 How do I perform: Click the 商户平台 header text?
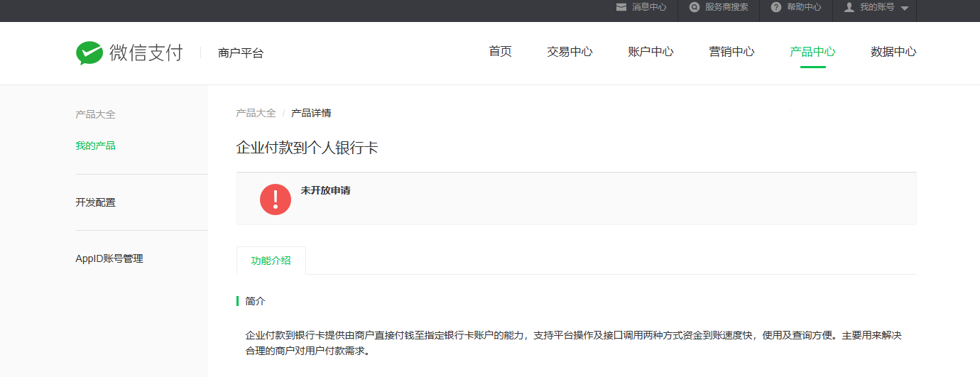pyautogui.click(x=241, y=53)
